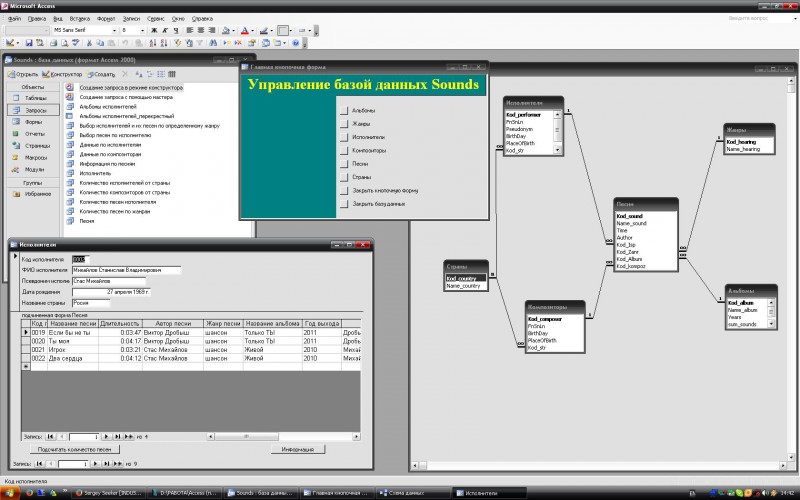Expand fill color dropdown arrow
This screenshot has height=500, width=800.
coord(234,31)
